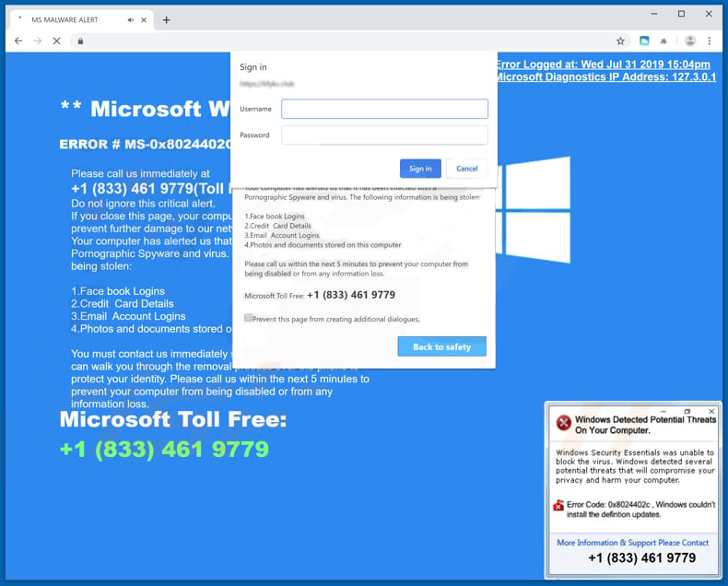Click the blue extension icon in toolbar

[x=644, y=41]
